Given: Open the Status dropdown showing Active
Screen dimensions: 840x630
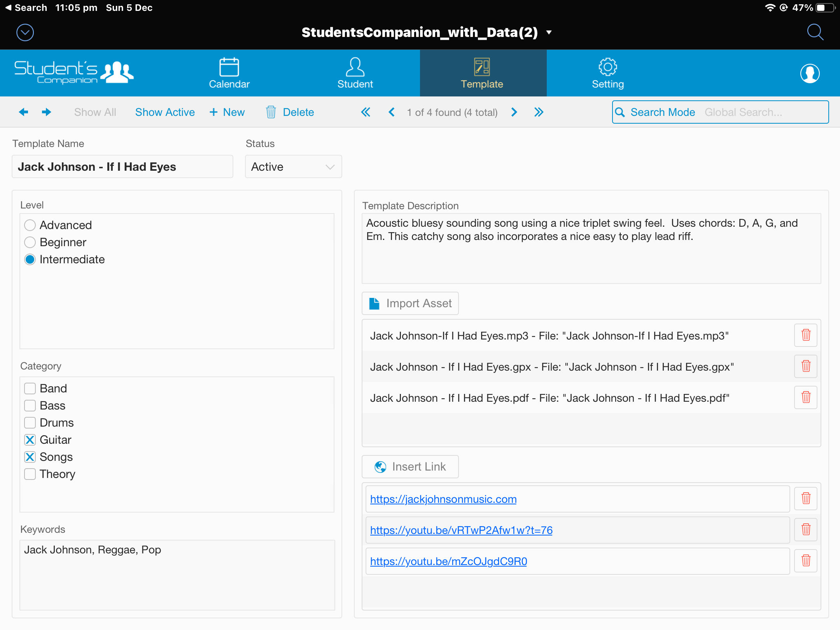Looking at the screenshot, I should click(294, 167).
